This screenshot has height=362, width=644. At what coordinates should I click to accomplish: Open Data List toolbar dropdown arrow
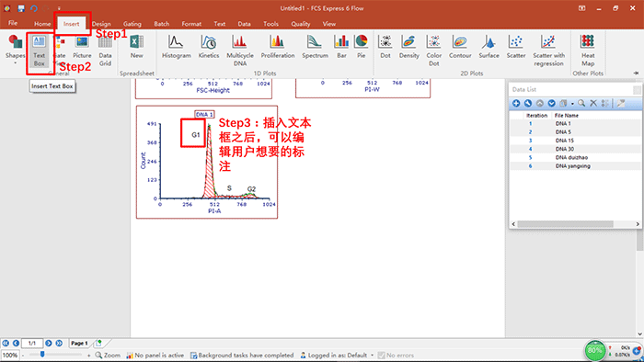coord(572,104)
